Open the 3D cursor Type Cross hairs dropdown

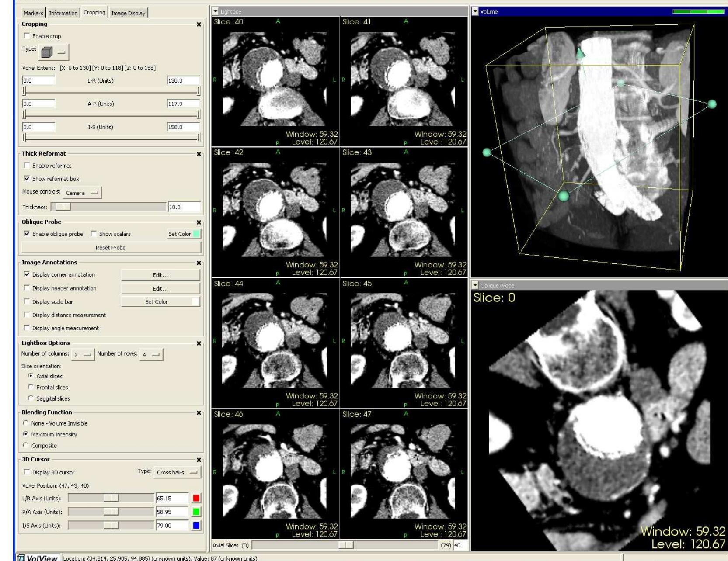[x=177, y=472]
